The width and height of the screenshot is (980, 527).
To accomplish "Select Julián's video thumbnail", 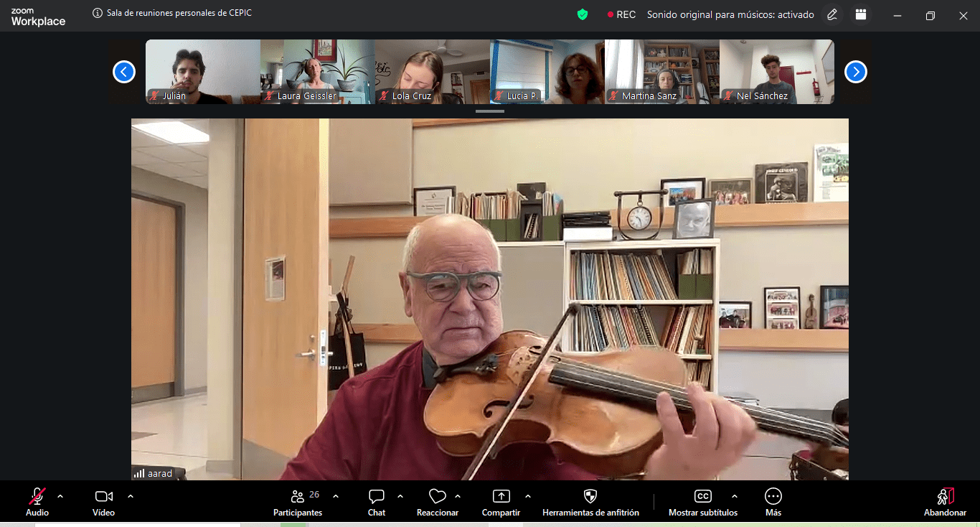I will 203,72.
